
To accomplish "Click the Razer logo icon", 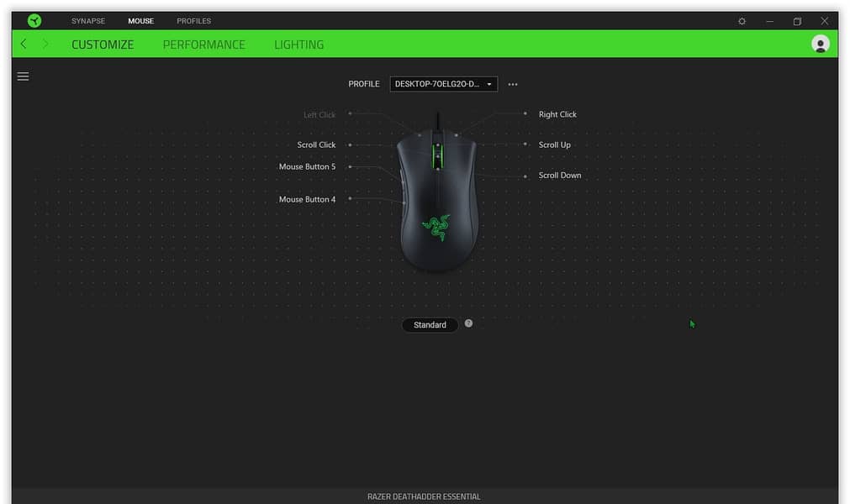I will point(34,20).
